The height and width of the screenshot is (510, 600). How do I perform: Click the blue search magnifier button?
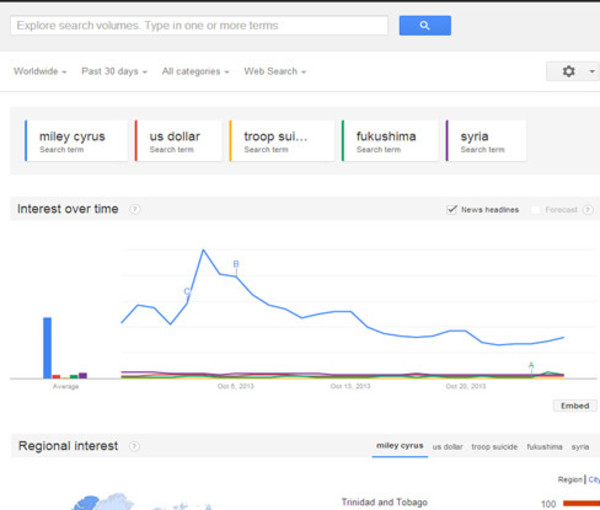point(425,26)
